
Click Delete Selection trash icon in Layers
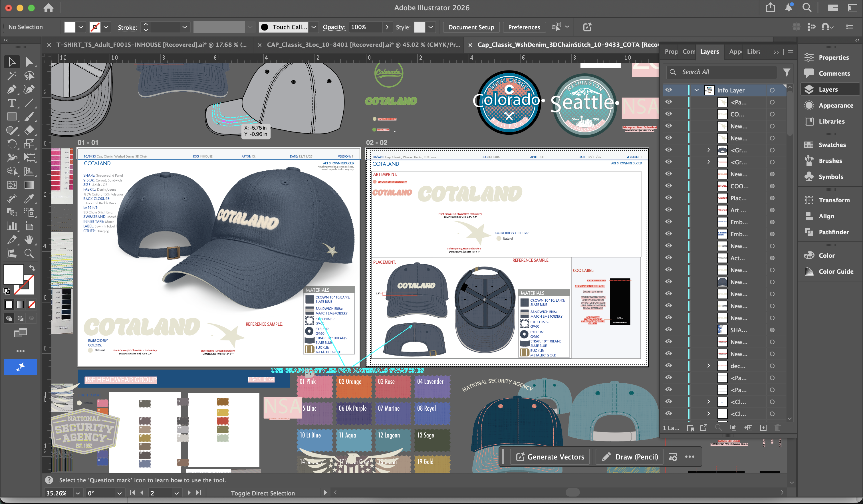tap(778, 428)
